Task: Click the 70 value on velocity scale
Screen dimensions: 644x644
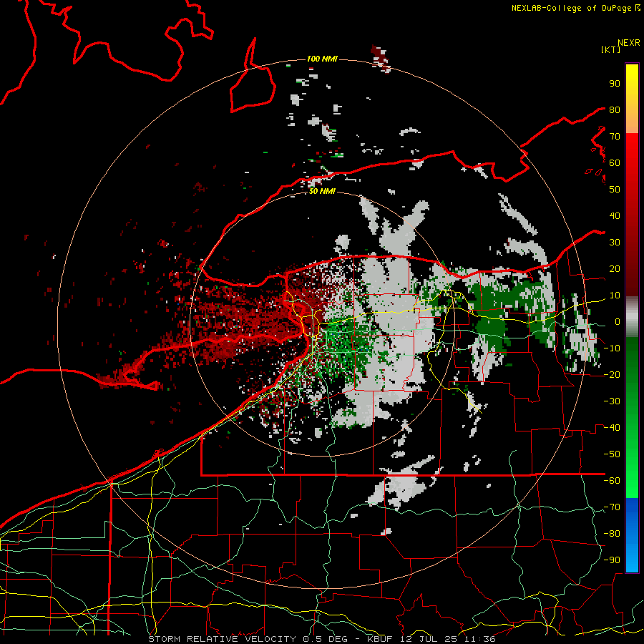Action: pos(615,137)
